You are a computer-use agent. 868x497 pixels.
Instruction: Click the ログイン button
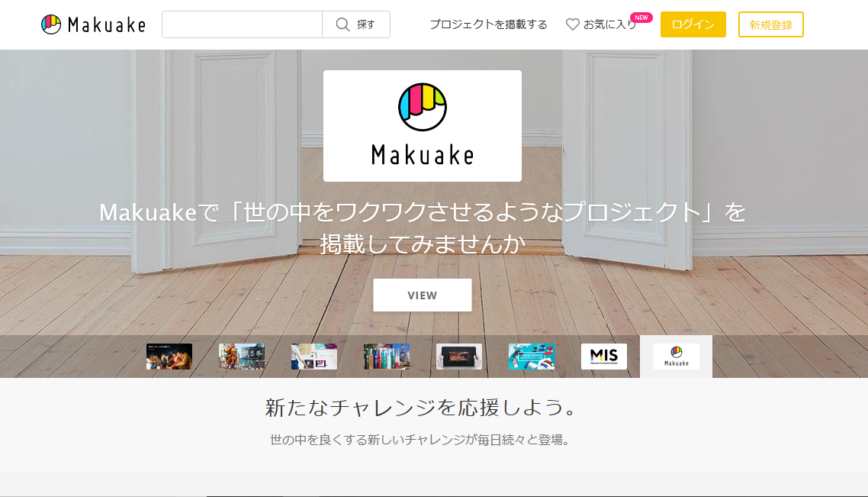[x=693, y=24]
